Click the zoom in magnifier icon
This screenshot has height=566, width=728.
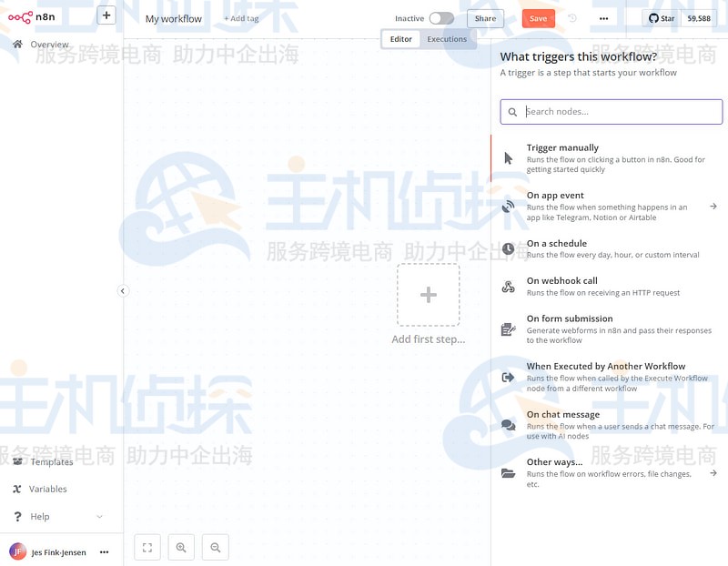(x=181, y=547)
